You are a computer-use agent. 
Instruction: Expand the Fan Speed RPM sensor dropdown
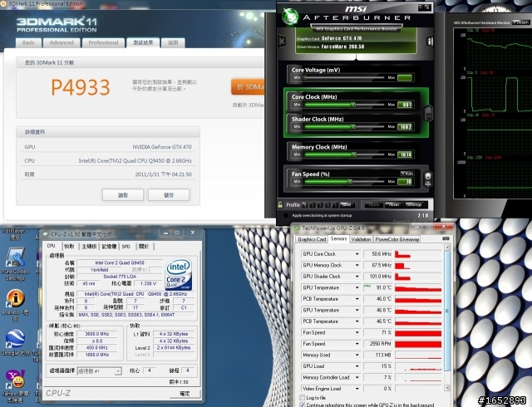tap(357, 344)
